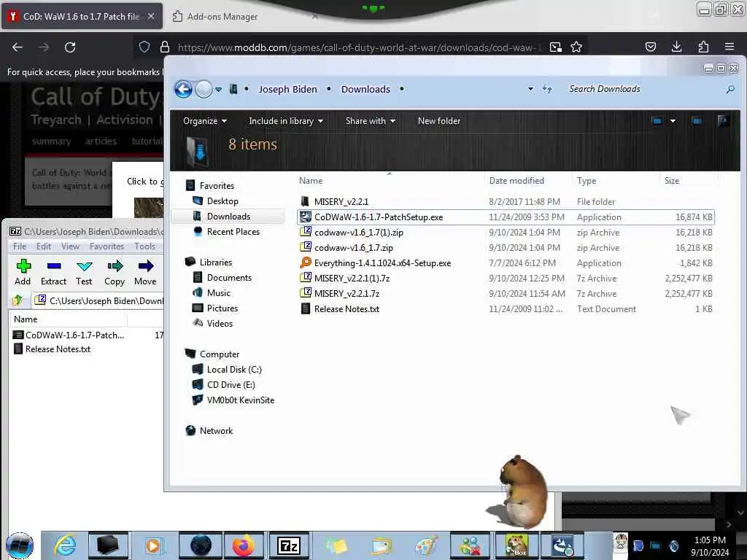The height and width of the screenshot is (560, 747).
Task: Open the address bar history dropdown in Explorer
Action: tap(530, 89)
